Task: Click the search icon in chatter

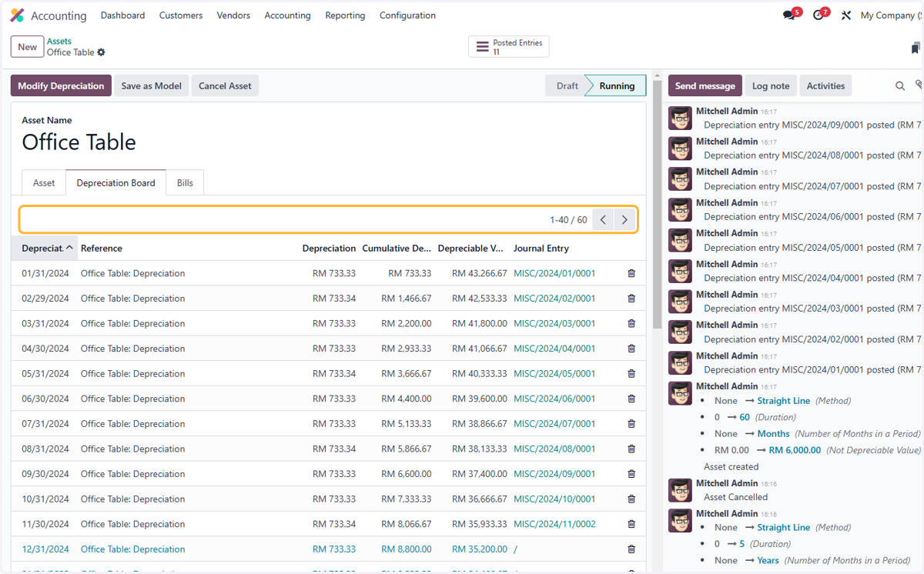Action: [900, 86]
